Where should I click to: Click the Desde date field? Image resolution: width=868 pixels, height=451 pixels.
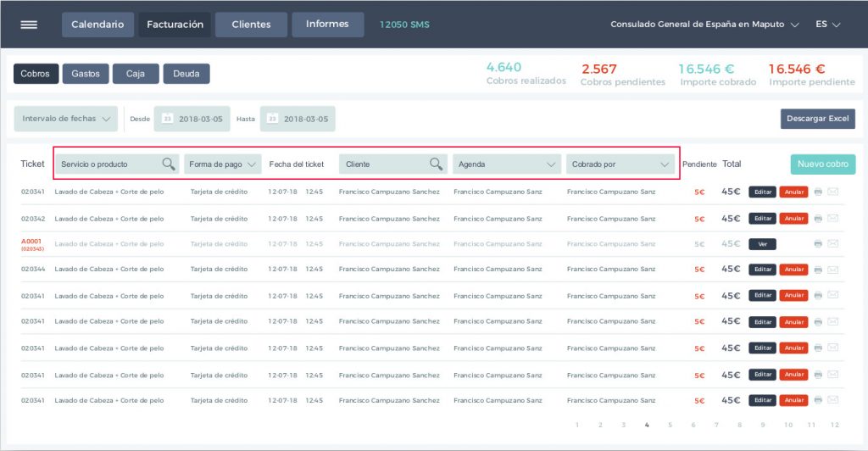point(192,119)
